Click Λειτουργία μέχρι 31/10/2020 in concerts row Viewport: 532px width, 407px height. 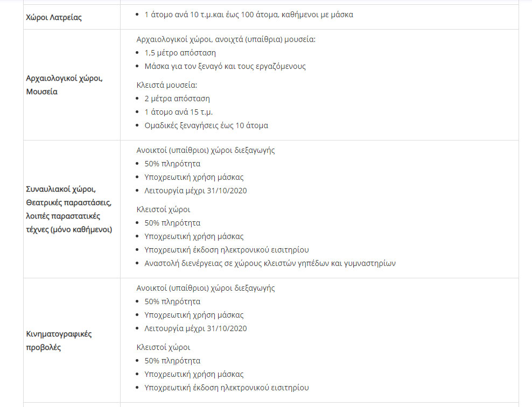[196, 191]
